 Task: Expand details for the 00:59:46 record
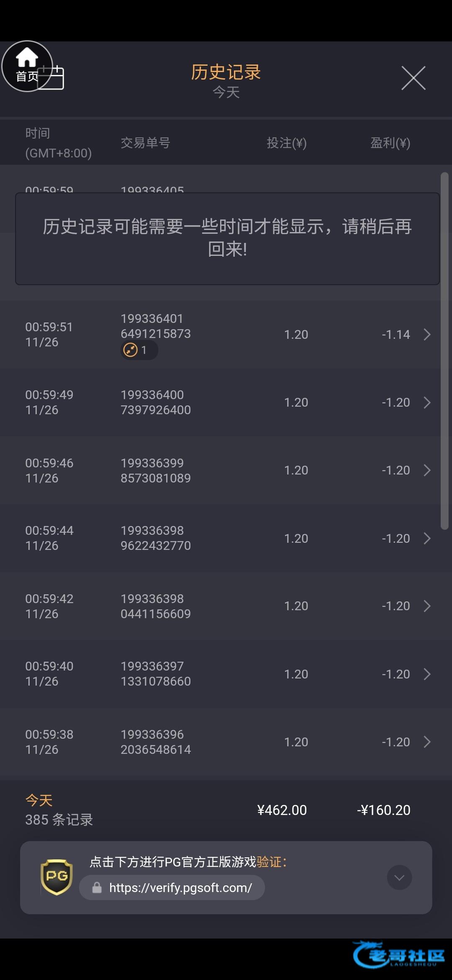pos(427,470)
